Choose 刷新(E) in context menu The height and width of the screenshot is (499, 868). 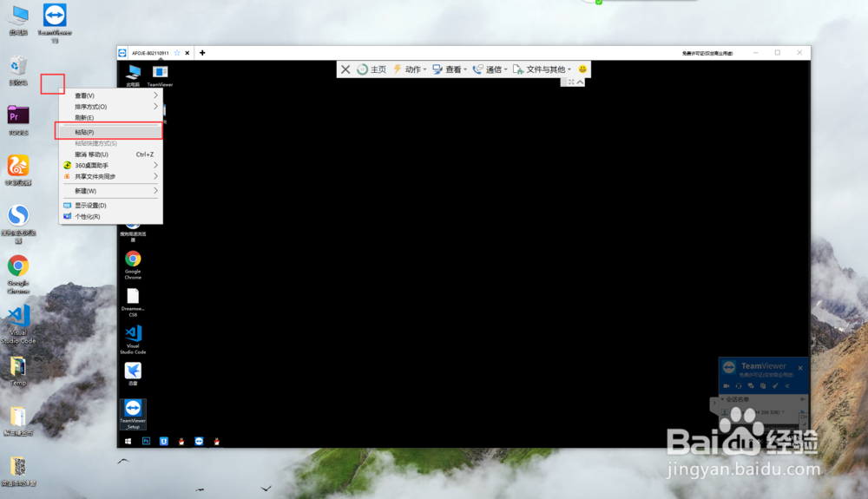pos(110,118)
